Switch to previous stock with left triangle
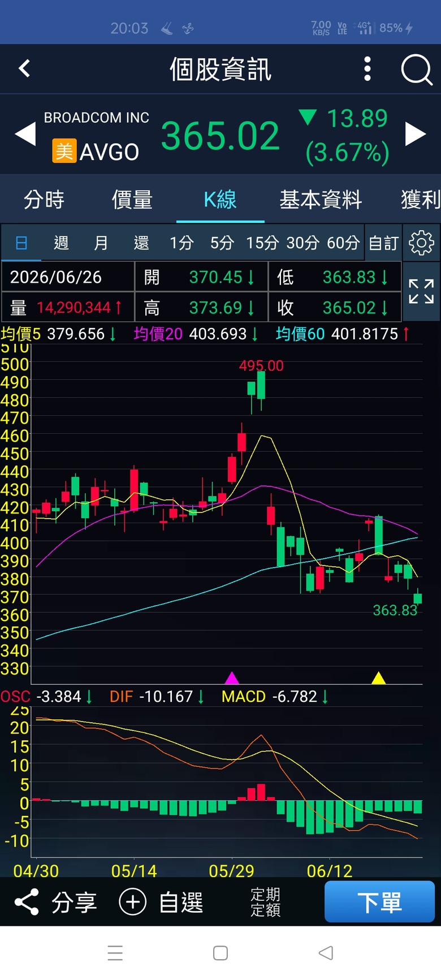441x980 pixels. [x=25, y=135]
